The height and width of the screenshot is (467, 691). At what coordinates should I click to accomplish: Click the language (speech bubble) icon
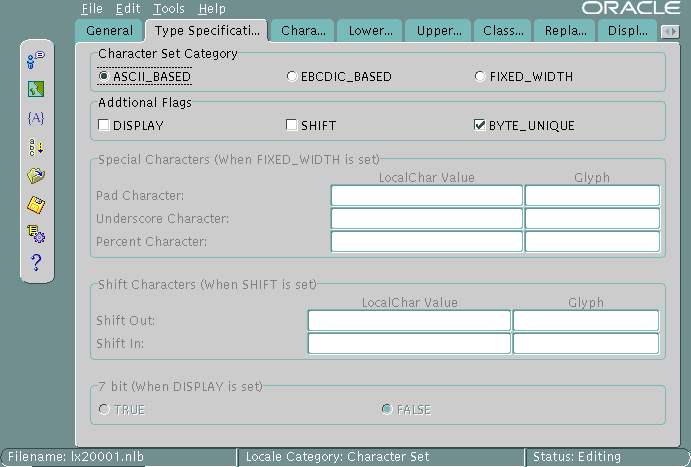[x=36, y=60]
